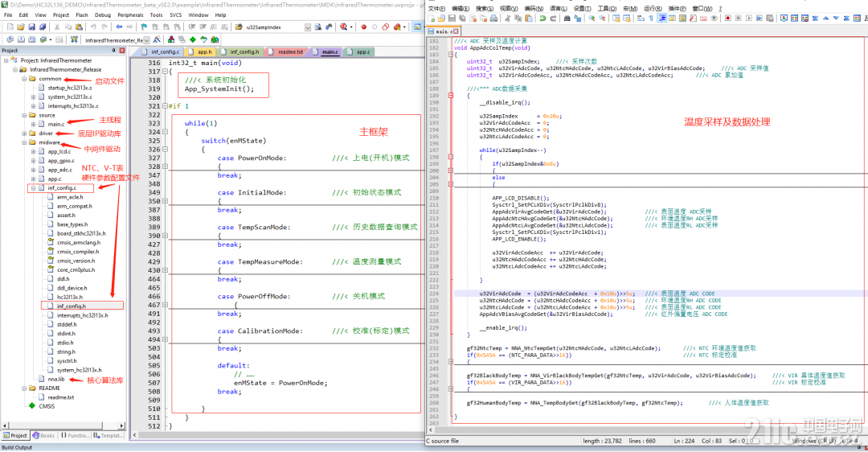Screen dimensions: 868x452
Task: Start debug session with magnifier d icon
Action: 344,27
